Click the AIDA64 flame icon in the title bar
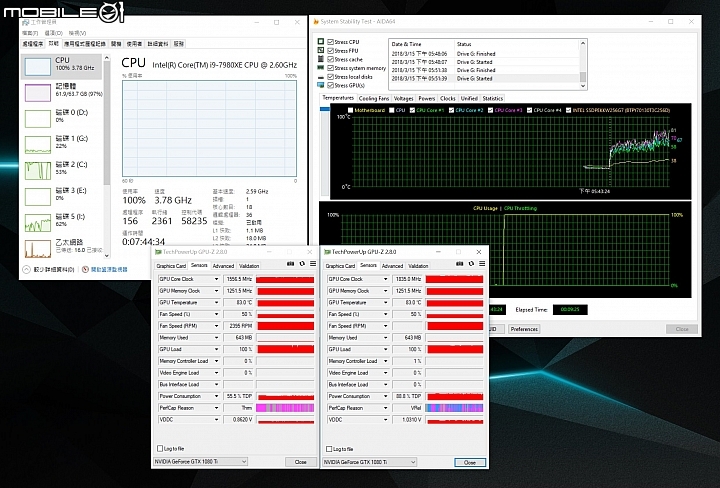The image size is (720, 488). tap(316, 22)
